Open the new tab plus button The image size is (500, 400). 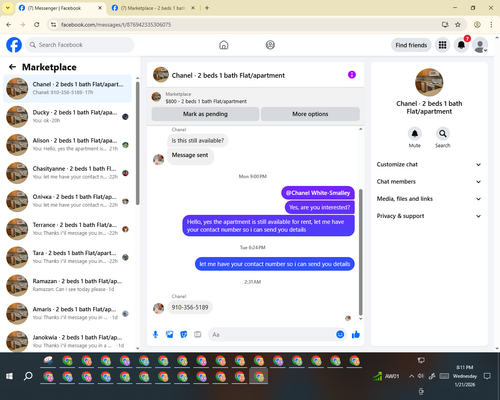pos(207,8)
